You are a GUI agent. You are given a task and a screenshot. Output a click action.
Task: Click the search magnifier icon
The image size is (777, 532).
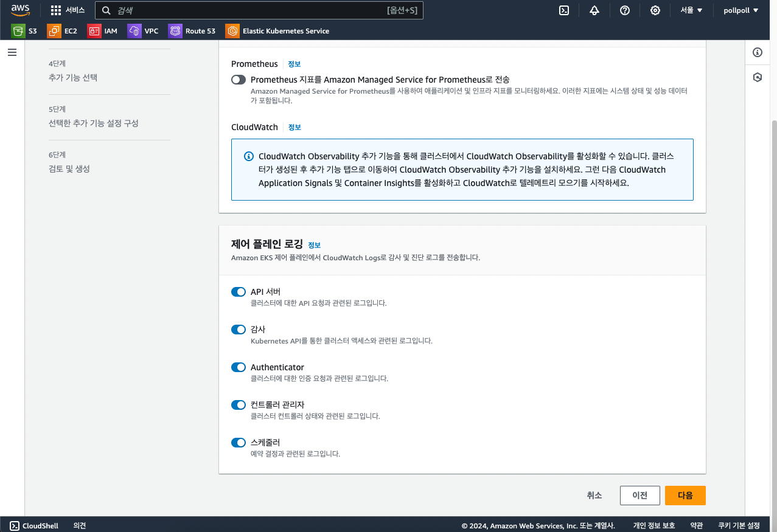click(x=106, y=10)
